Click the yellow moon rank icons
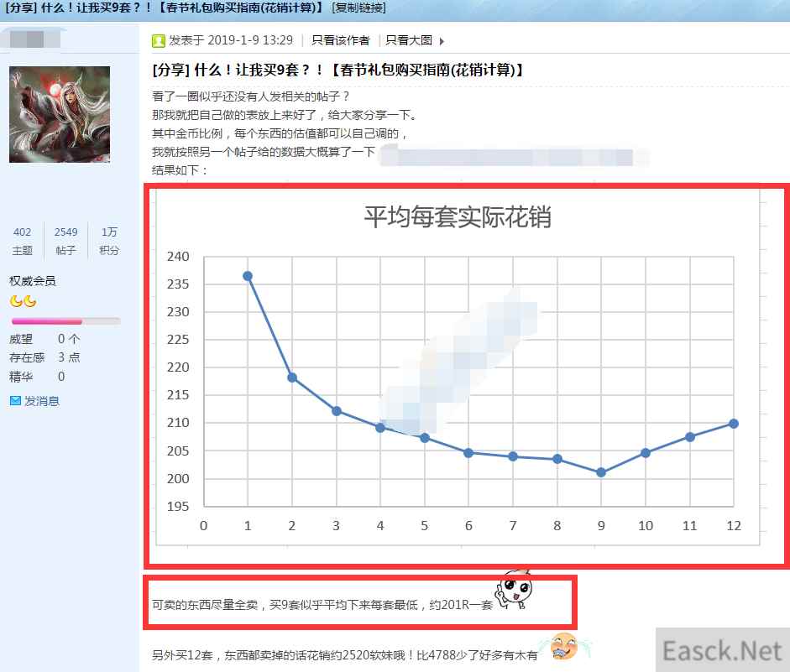This screenshot has width=790, height=672. (23, 301)
